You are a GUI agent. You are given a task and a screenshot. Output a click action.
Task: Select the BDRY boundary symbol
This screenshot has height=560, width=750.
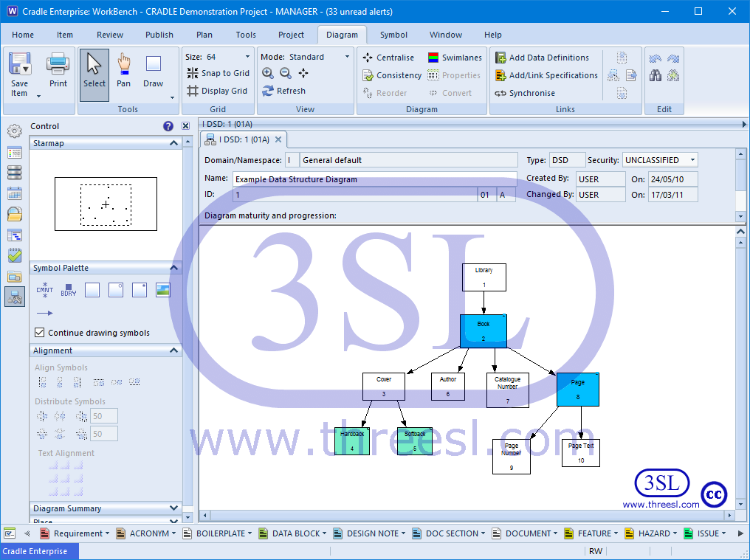(x=69, y=290)
